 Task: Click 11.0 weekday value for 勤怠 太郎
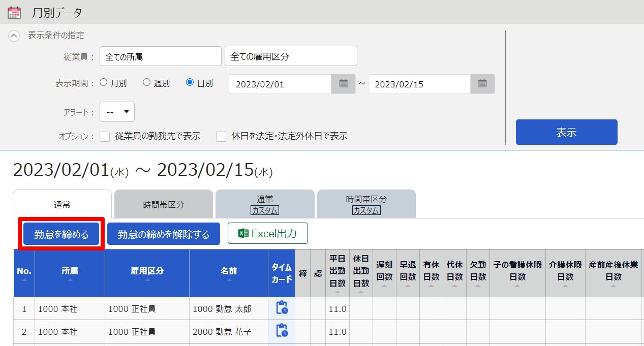[338, 309]
